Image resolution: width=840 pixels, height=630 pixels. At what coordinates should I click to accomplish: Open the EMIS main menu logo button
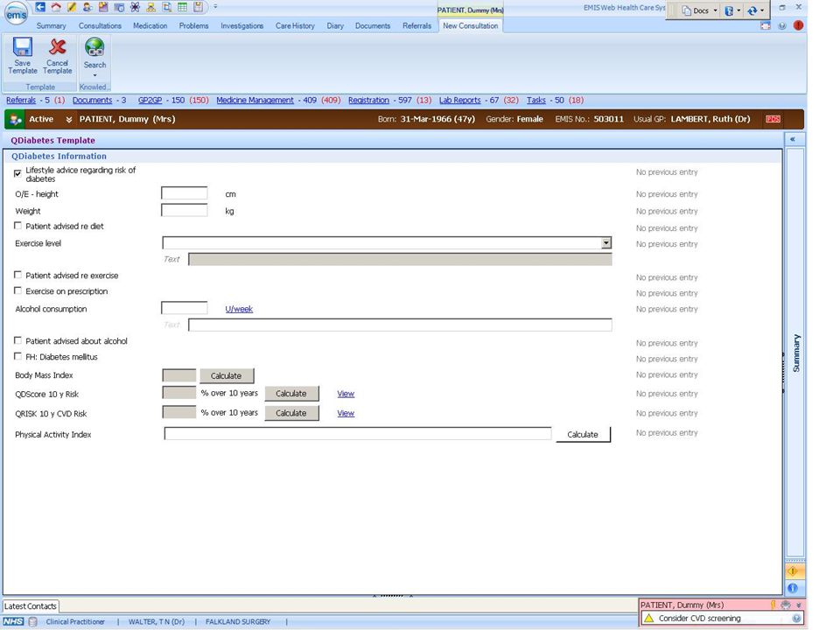[x=16, y=14]
